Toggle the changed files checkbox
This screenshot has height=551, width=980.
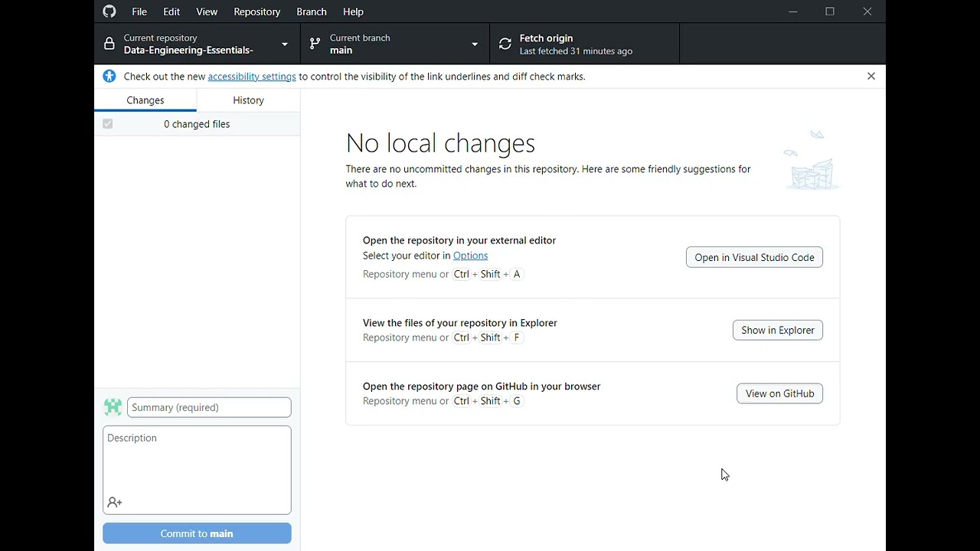point(108,124)
